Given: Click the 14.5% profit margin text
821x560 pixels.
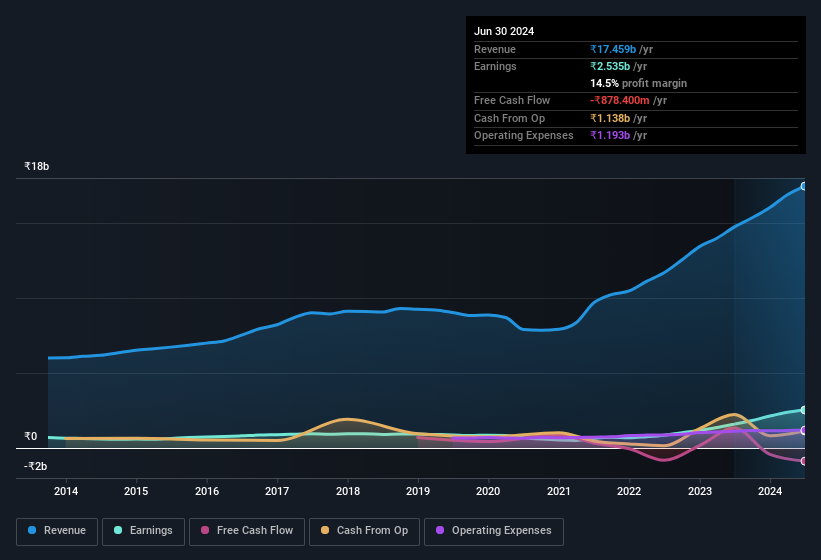Looking at the screenshot, I should click(638, 83).
